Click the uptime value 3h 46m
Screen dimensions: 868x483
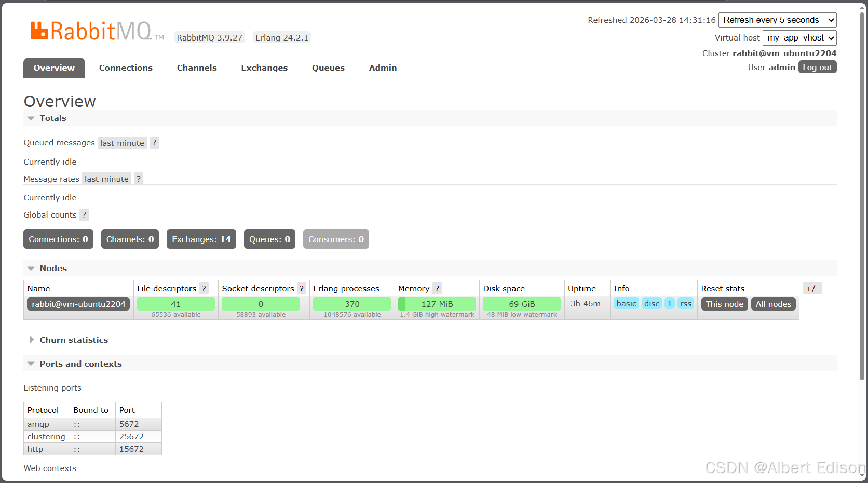click(586, 304)
